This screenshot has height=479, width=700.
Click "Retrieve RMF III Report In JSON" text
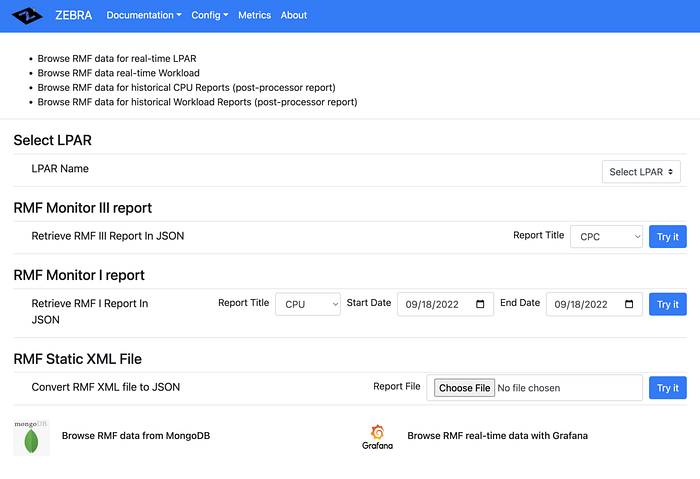[x=108, y=236]
